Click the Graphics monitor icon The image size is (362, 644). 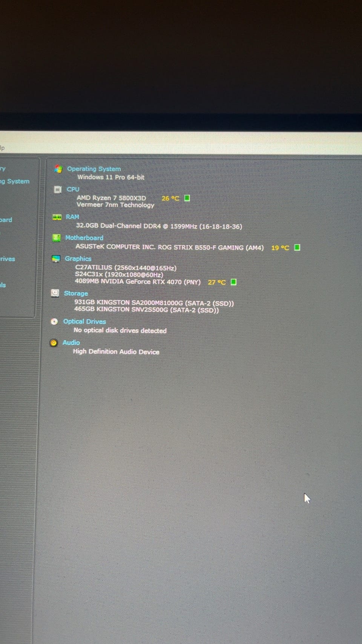[56, 258]
